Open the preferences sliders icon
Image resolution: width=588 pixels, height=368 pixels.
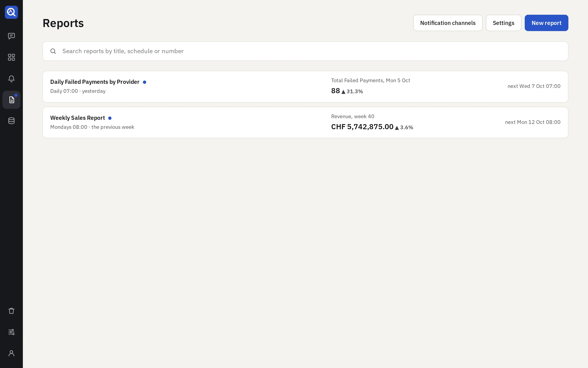[11, 332]
